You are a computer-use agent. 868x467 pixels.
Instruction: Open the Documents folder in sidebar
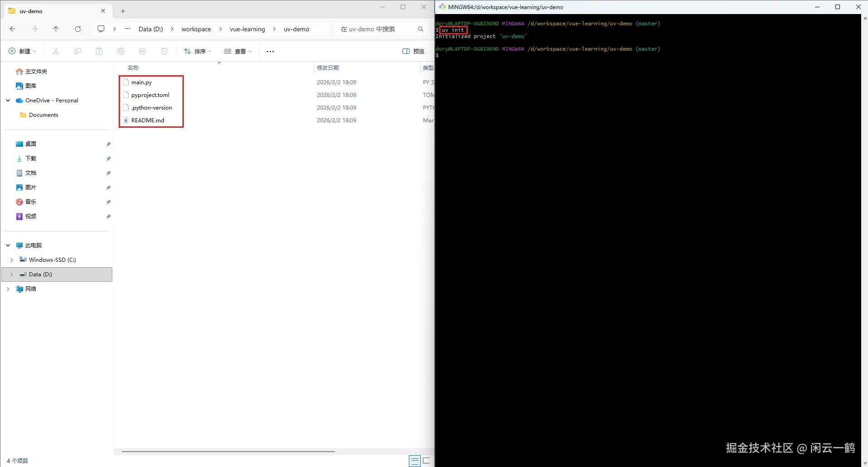point(39,115)
